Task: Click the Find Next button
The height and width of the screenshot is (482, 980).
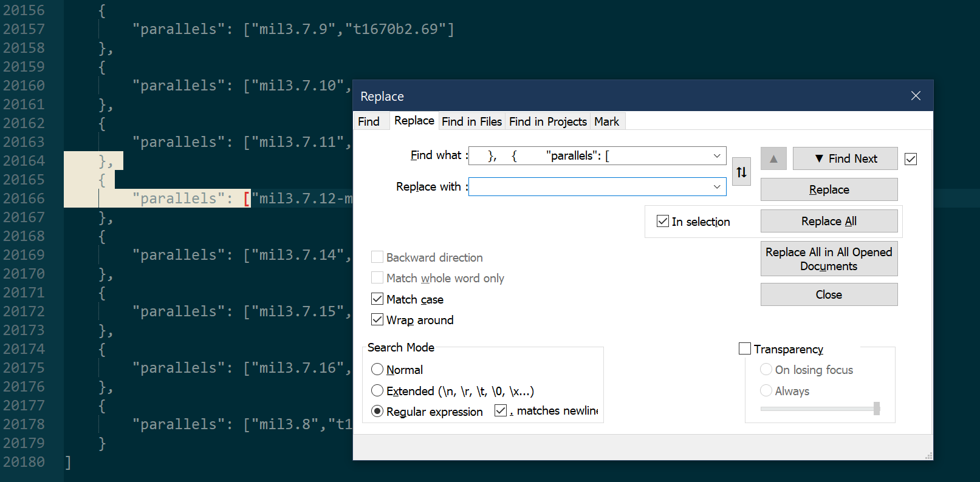Action: [845, 158]
